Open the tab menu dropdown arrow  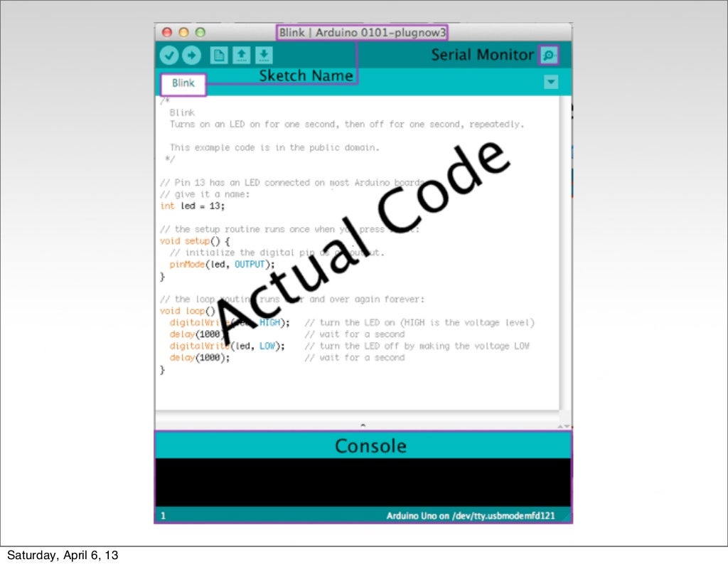tap(551, 83)
